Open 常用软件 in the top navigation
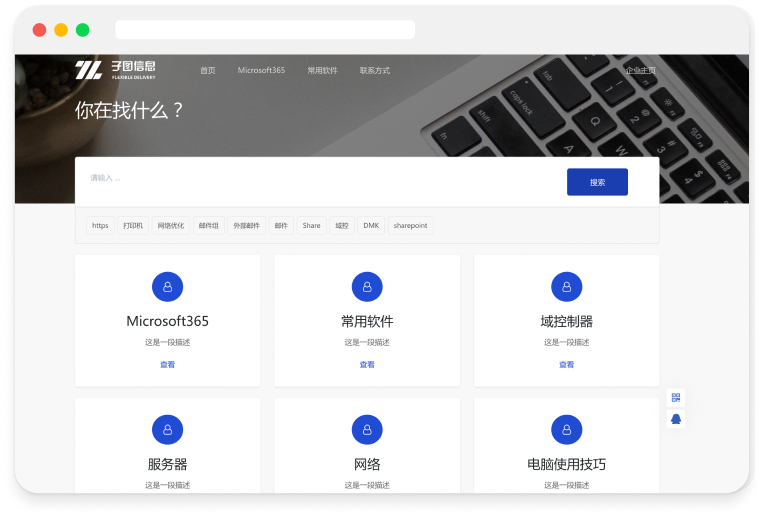Screen dimensions: 764x517 322,71
